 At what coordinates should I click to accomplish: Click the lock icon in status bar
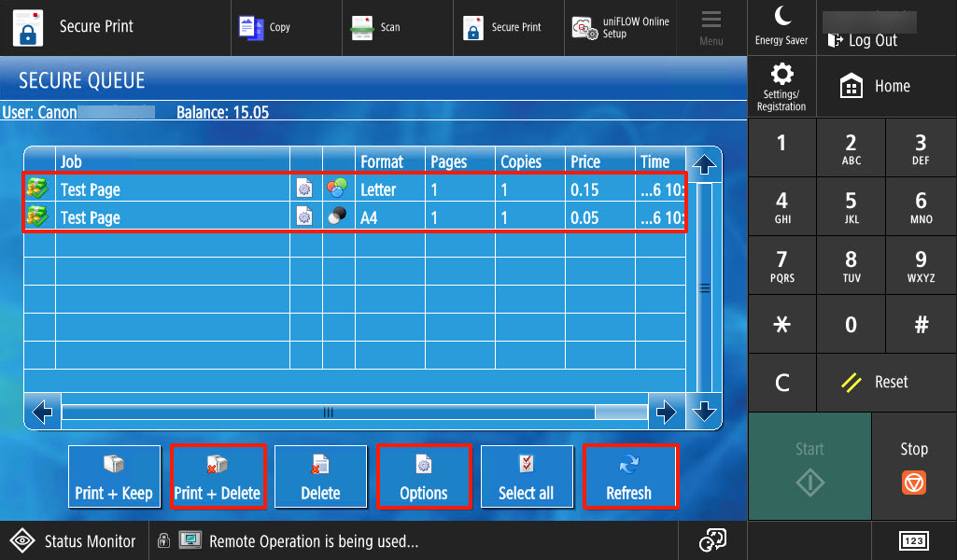163,539
